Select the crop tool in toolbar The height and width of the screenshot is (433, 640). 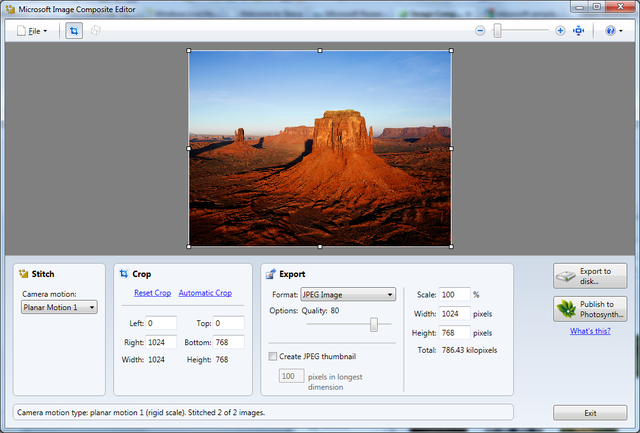[x=74, y=31]
